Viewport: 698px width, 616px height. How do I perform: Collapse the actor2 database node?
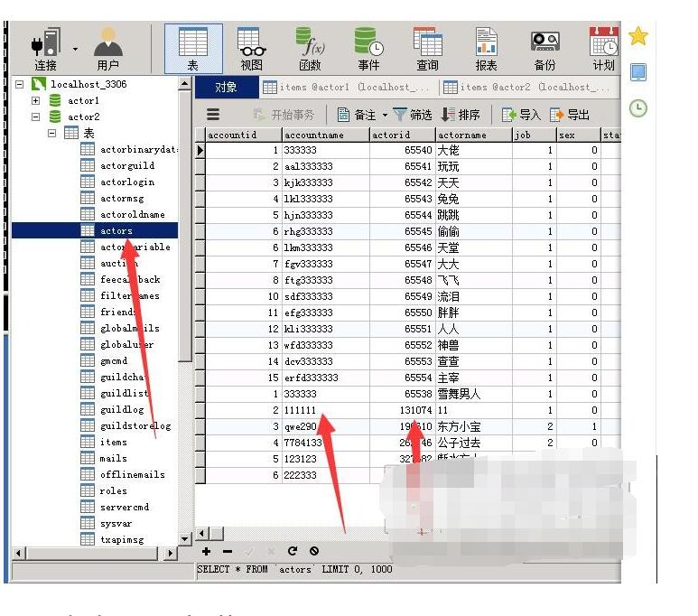35,117
